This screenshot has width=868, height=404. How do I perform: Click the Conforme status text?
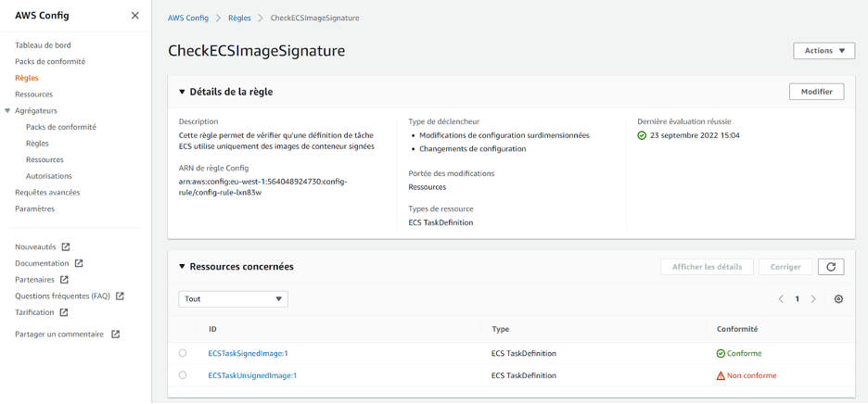[744, 353]
